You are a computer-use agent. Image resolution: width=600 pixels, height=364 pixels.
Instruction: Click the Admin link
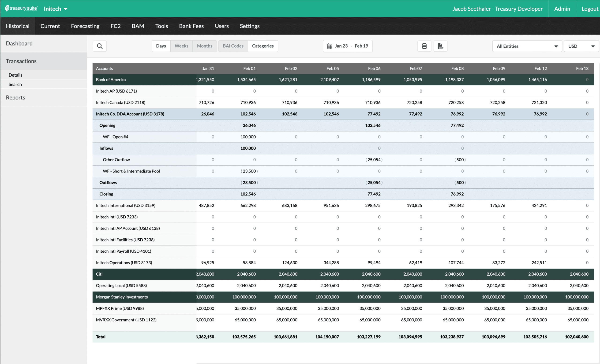[x=562, y=9]
